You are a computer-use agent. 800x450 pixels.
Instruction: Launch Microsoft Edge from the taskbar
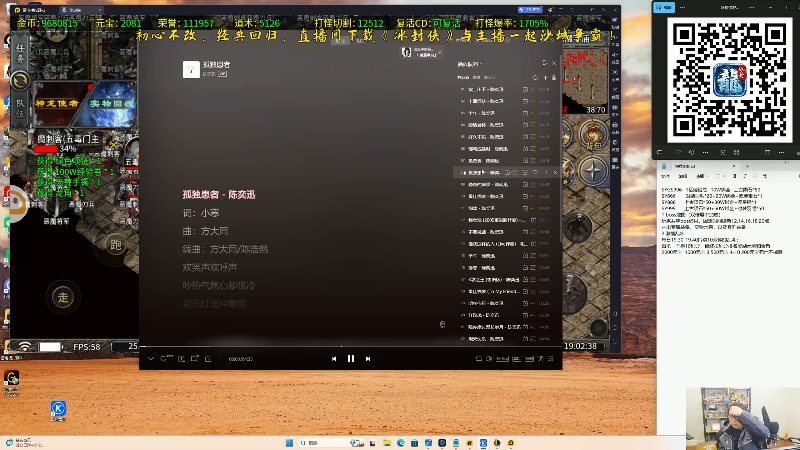point(401,443)
